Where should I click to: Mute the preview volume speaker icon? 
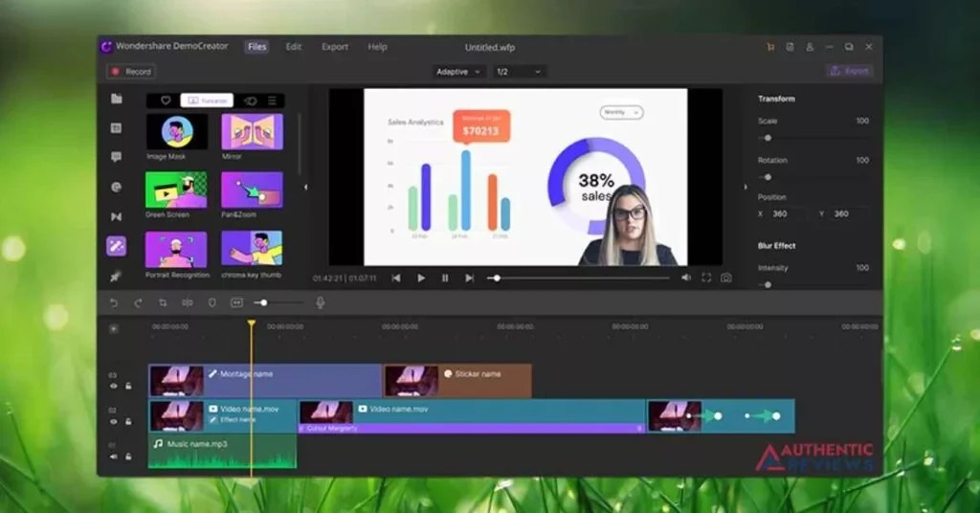point(685,278)
